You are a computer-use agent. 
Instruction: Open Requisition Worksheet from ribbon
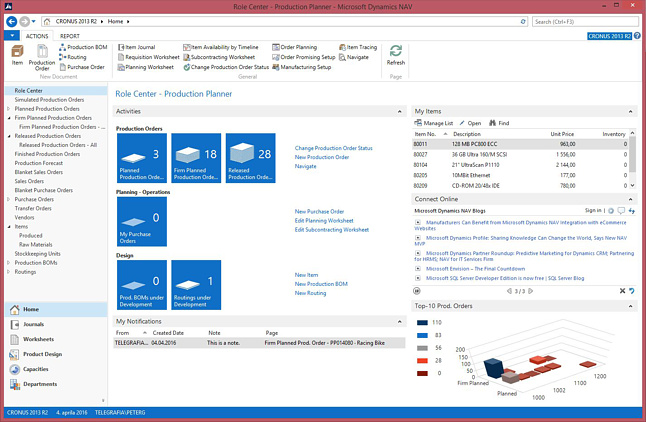click(148, 57)
